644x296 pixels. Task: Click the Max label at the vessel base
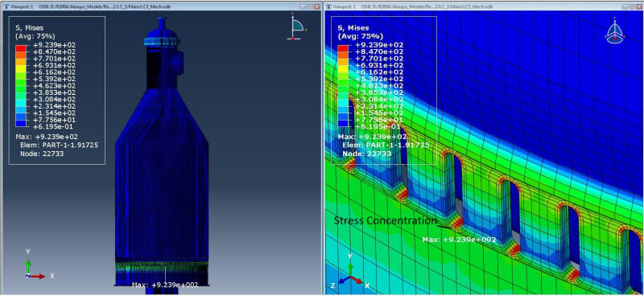165,285
